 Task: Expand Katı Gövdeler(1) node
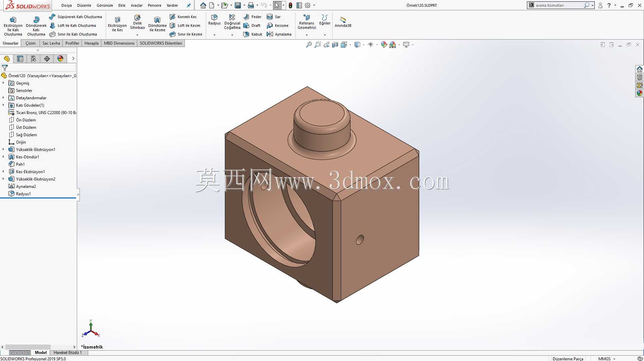click(3, 105)
